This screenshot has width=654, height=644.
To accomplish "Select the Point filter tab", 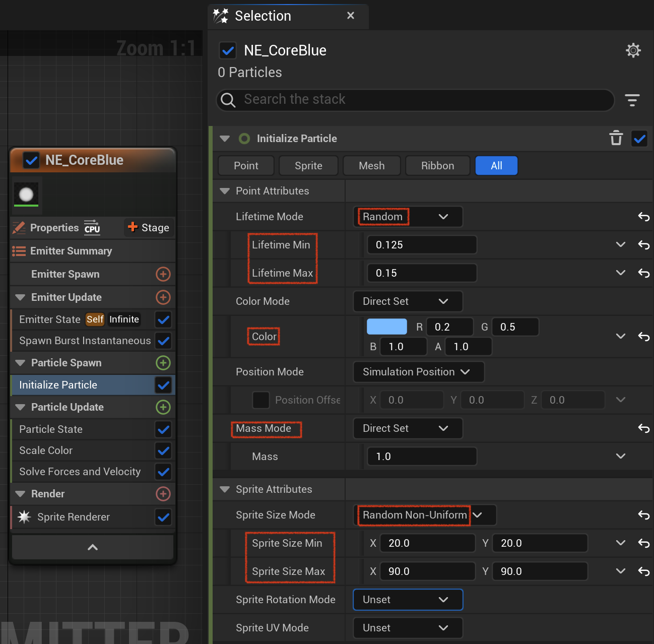I will click(246, 166).
